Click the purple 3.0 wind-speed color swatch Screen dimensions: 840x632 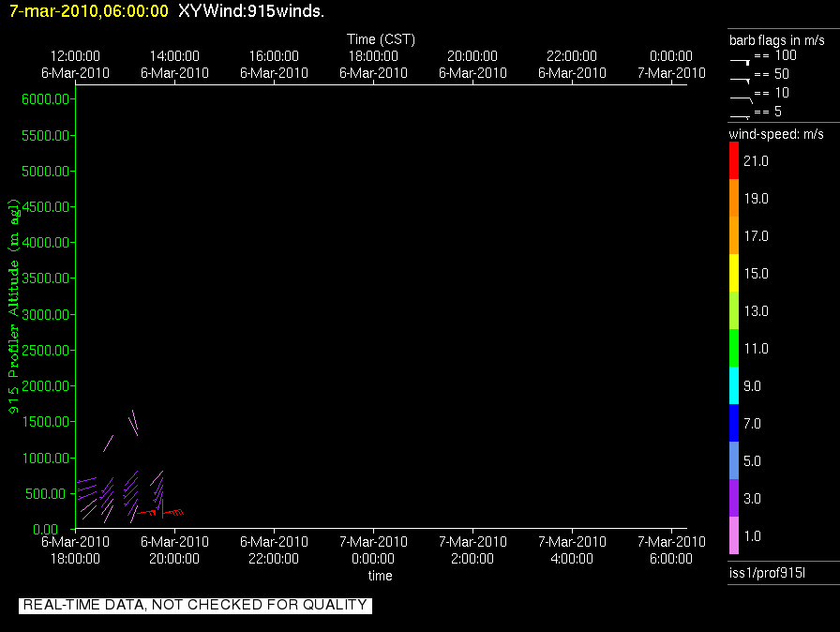pyautogui.click(x=734, y=498)
